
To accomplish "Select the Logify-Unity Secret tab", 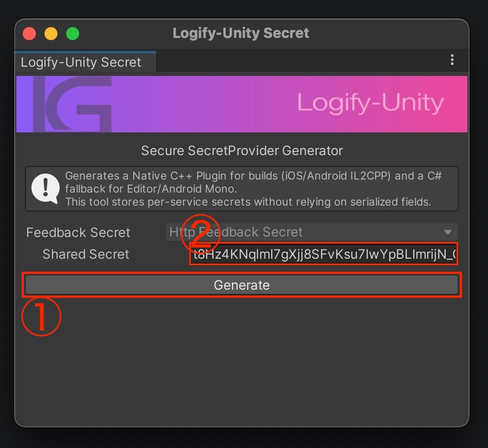I will pos(81,62).
